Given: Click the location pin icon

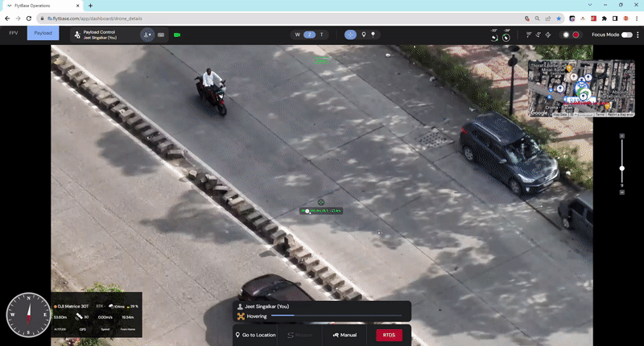Looking at the screenshot, I should 364,35.
